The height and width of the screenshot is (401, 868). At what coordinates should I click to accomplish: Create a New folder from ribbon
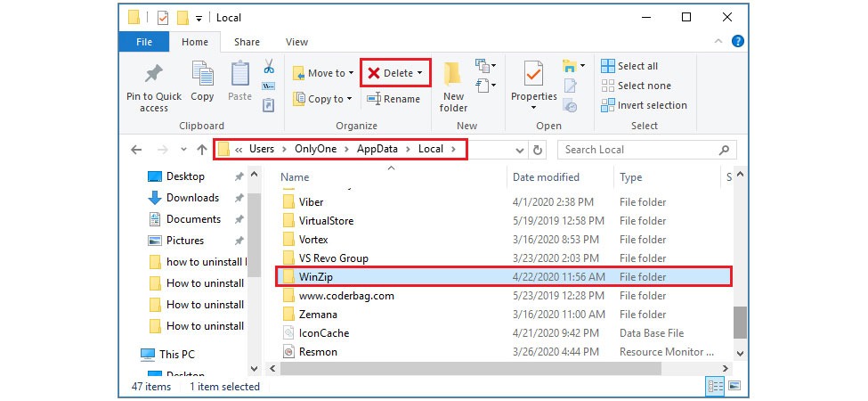[453, 87]
